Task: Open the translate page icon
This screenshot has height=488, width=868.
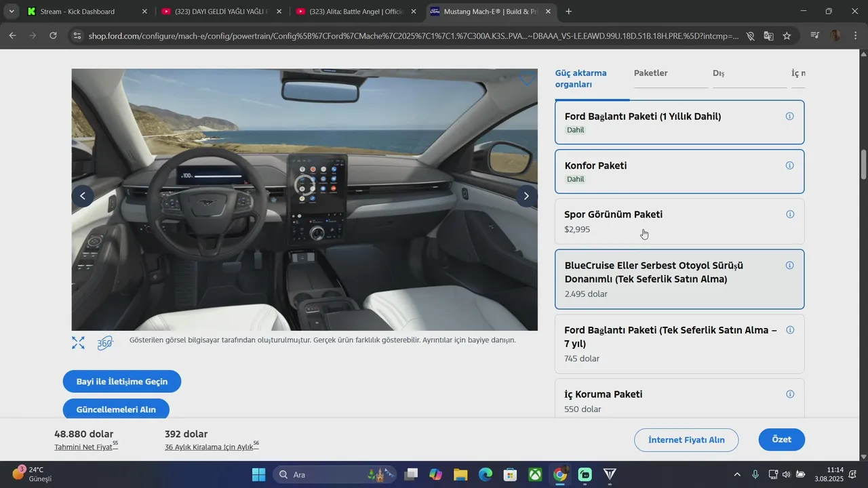Action: (768, 36)
